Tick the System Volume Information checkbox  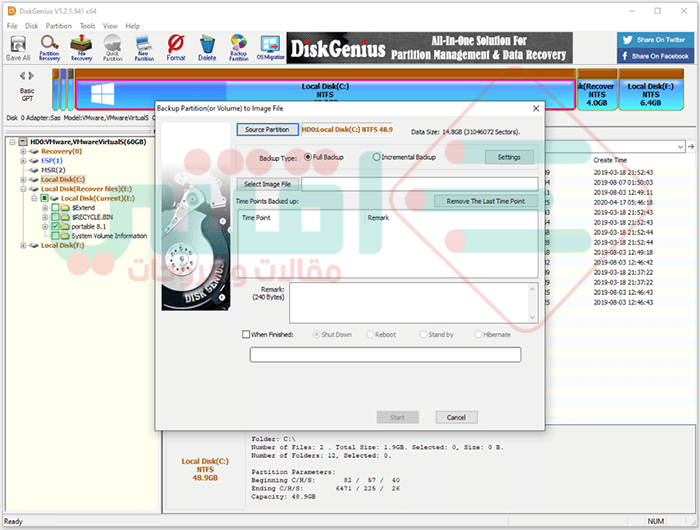[55, 236]
